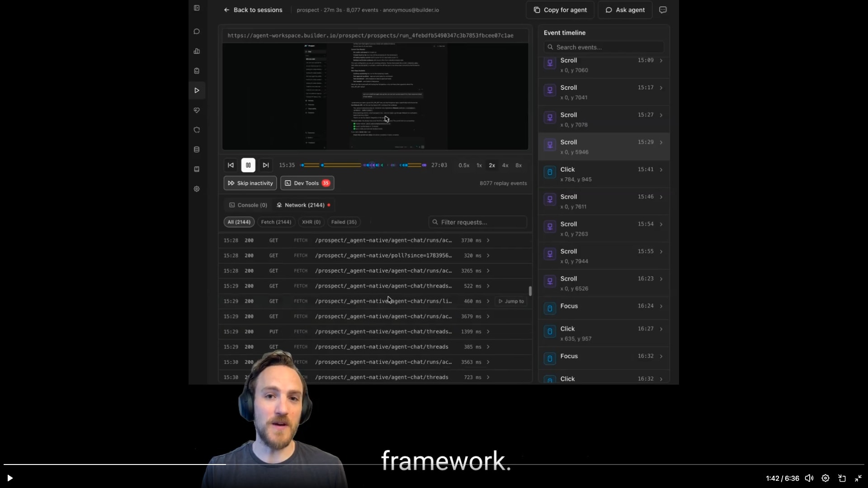The width and height of the screenshot is (868, 488).
Task: Open the settings gear in app sidebar
Action: [197, 189]
